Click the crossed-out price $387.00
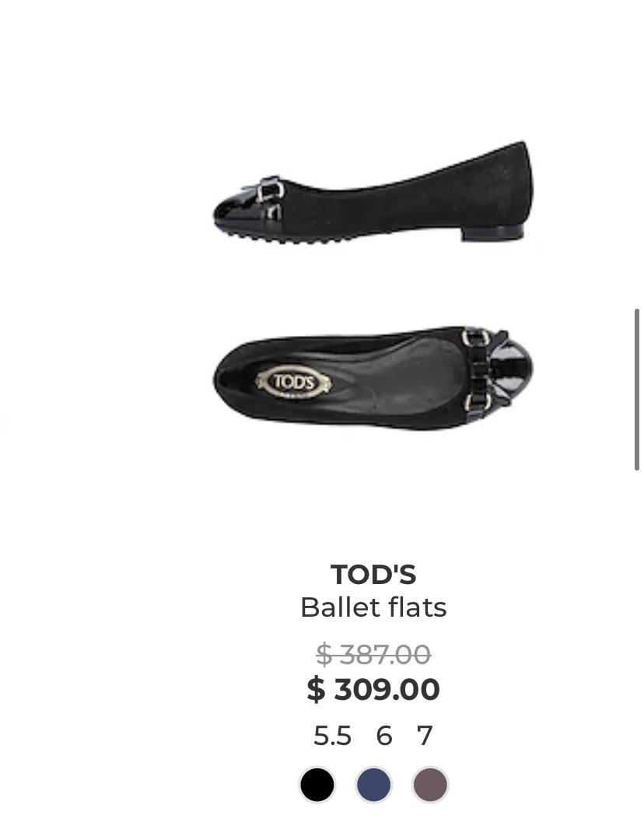Screen dimensions: 644x836 click(373, 655)
